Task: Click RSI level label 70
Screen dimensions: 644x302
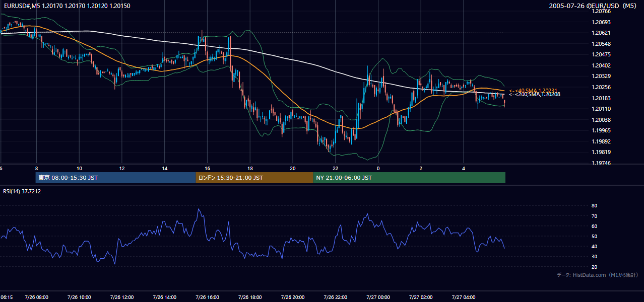Action: (594, 216)
